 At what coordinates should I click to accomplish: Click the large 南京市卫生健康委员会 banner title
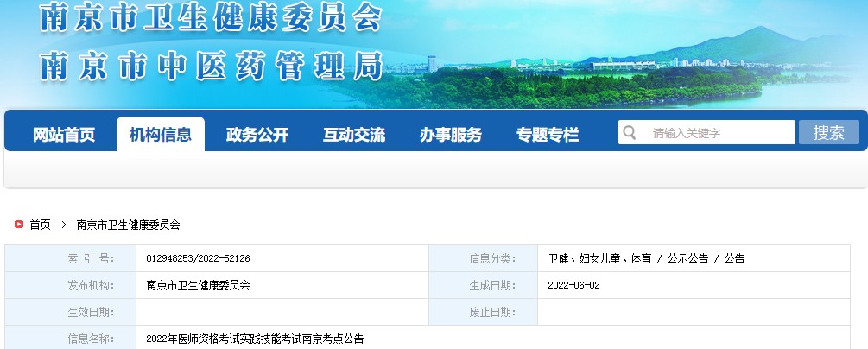tap(211, 20)
